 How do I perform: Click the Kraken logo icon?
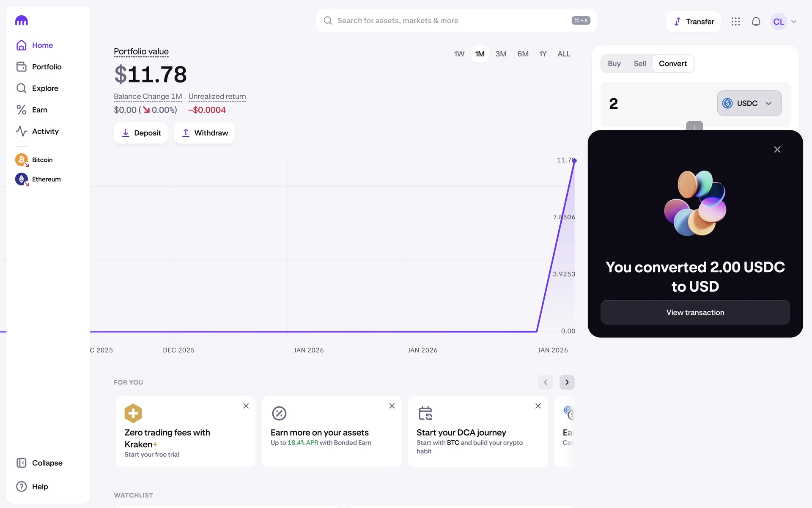(21, 21)
